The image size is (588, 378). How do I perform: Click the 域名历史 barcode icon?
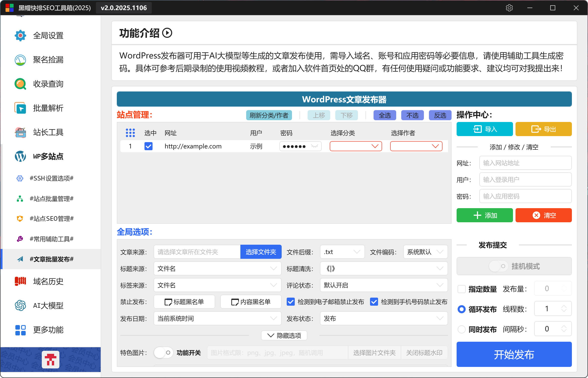click(x=20, y=281)
